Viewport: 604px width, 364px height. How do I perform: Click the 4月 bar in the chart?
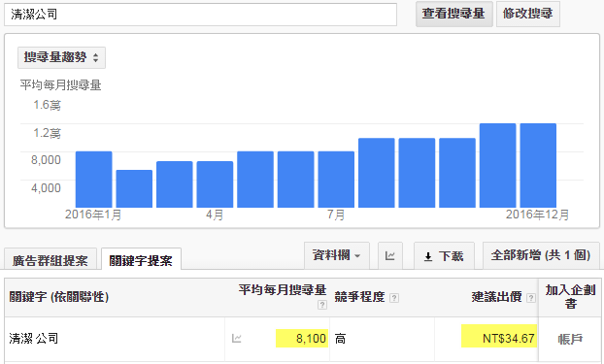215,184
